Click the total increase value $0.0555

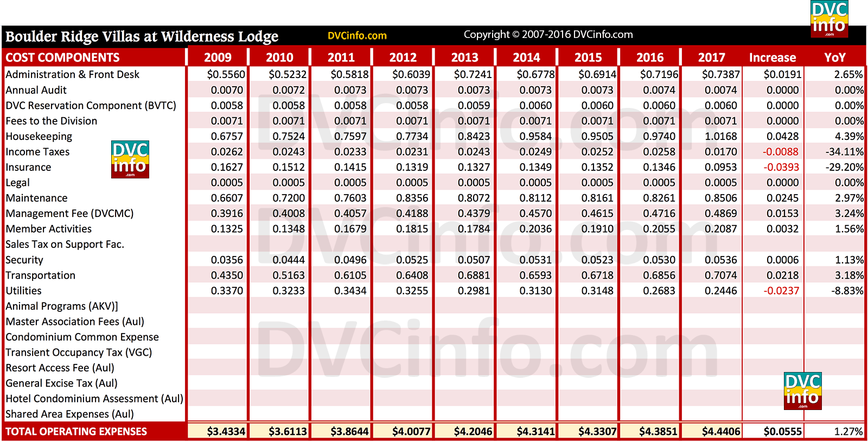[x=782, y=432]
